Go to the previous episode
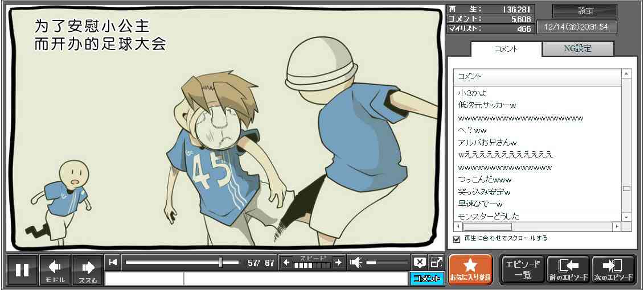 pos(568,270)
